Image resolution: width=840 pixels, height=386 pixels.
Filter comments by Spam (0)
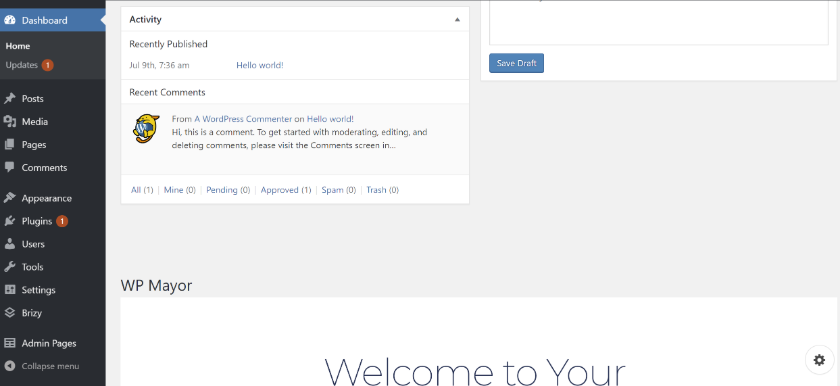(339, 190)
